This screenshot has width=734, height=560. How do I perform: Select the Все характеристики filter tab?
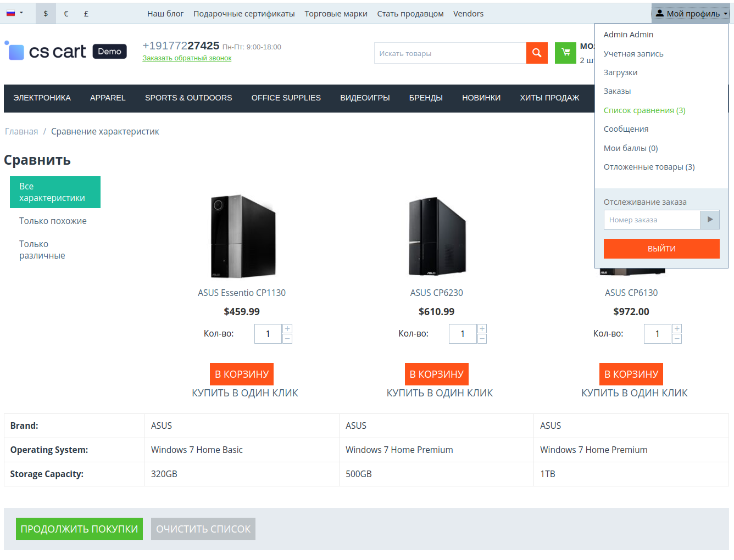(x=55, y=192)
